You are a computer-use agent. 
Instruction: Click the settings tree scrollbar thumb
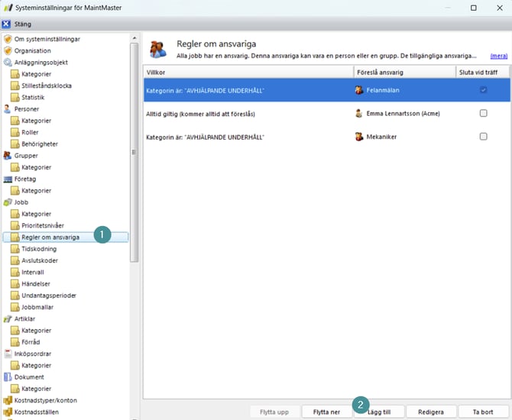point(134,153)
